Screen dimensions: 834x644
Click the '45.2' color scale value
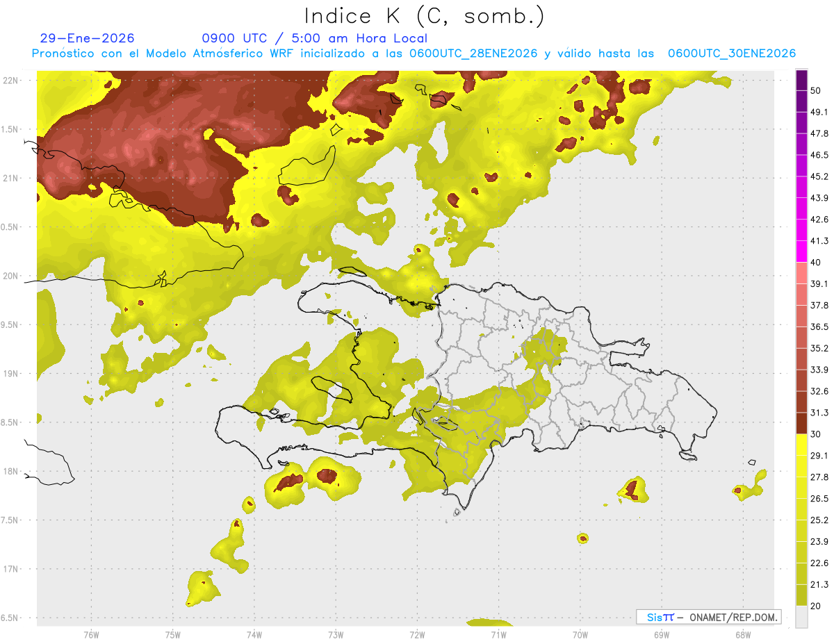pyautogui.click(x=819, y=176)
